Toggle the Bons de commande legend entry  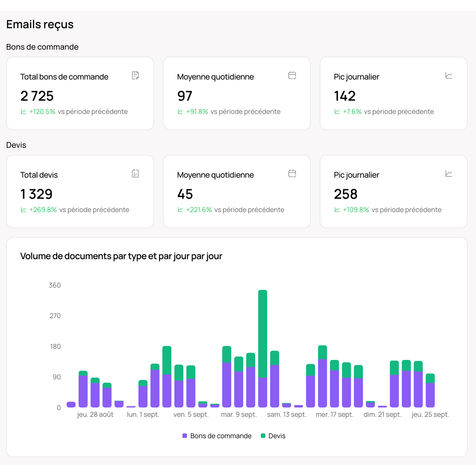[x=217, y=436]
